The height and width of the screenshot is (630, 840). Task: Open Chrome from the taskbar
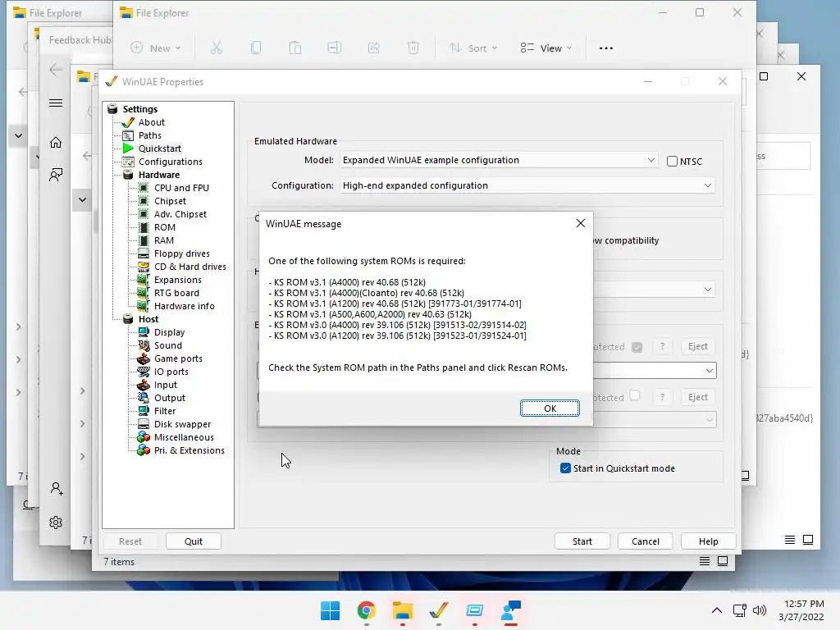pos(367,610)
